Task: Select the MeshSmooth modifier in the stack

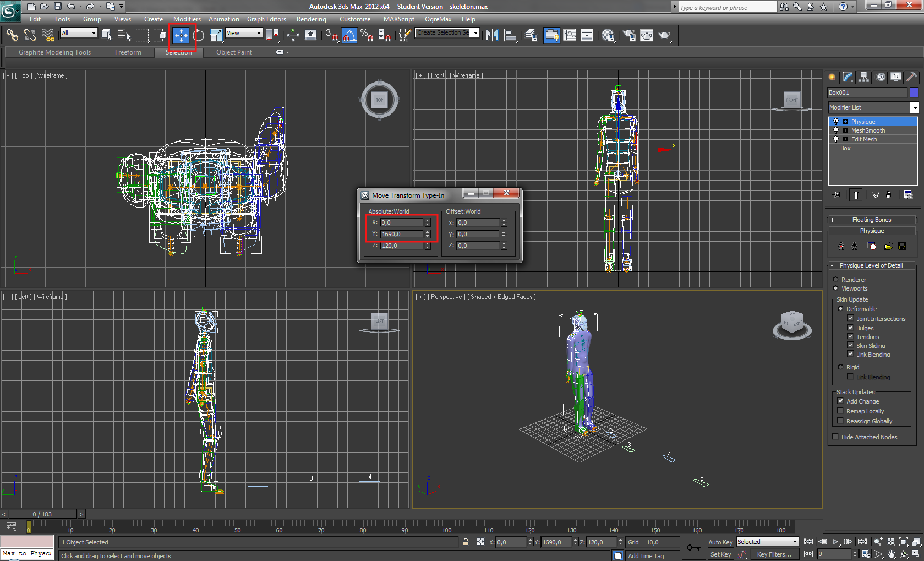Action: tap(868, 130)
